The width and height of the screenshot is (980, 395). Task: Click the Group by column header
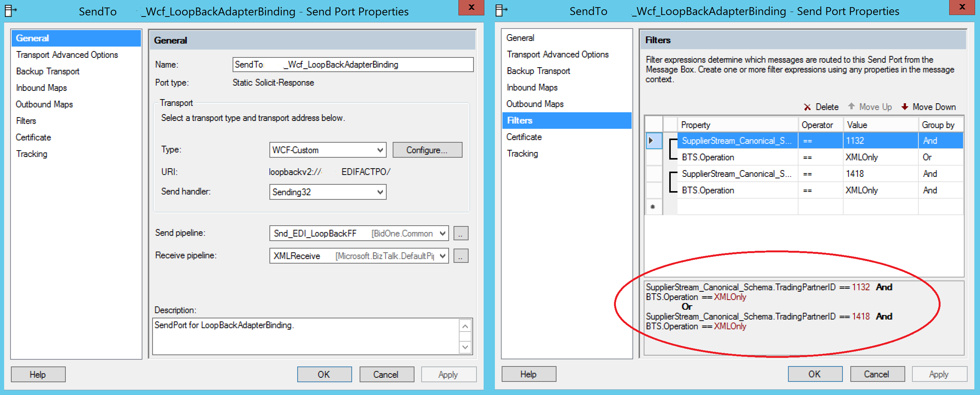point(941,125)
